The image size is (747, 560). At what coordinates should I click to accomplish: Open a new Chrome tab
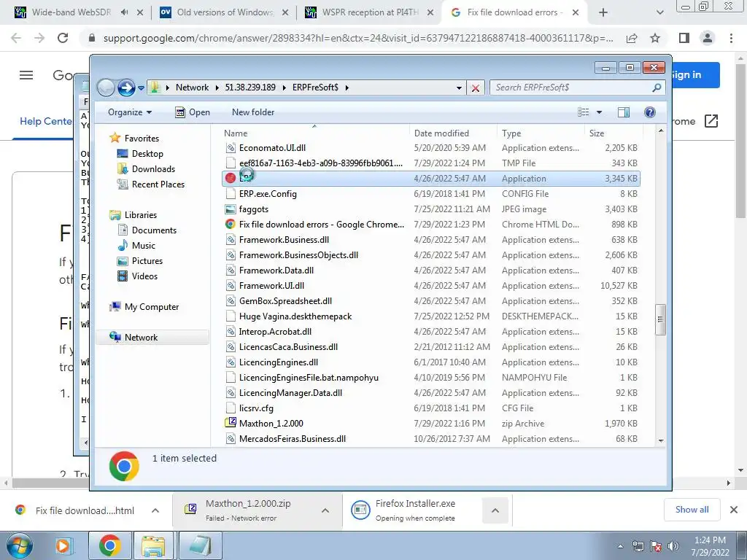tap(603, 13)
